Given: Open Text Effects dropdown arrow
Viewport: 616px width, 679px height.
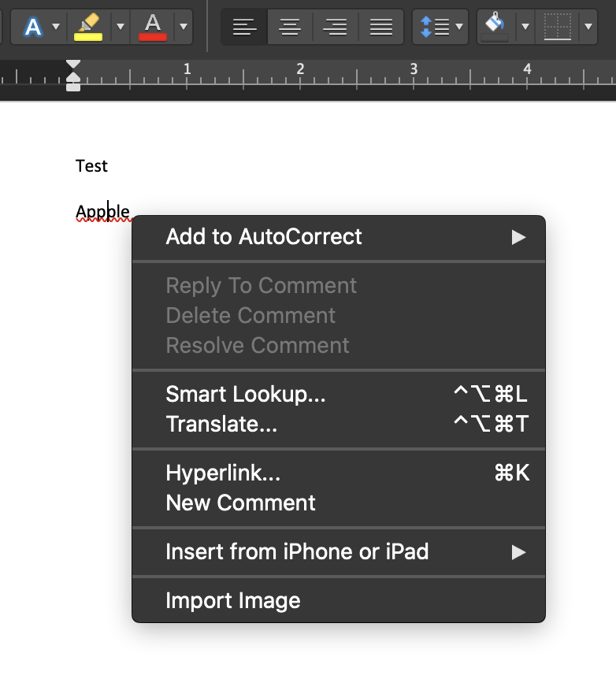Looking at the screenshot, I should (x=56, y=27).
